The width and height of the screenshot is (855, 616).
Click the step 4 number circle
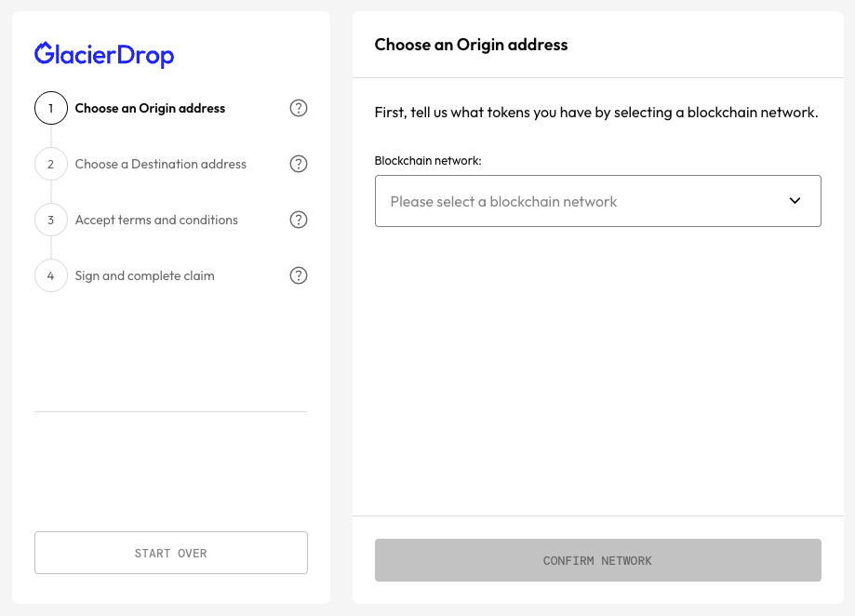(51, 275)
